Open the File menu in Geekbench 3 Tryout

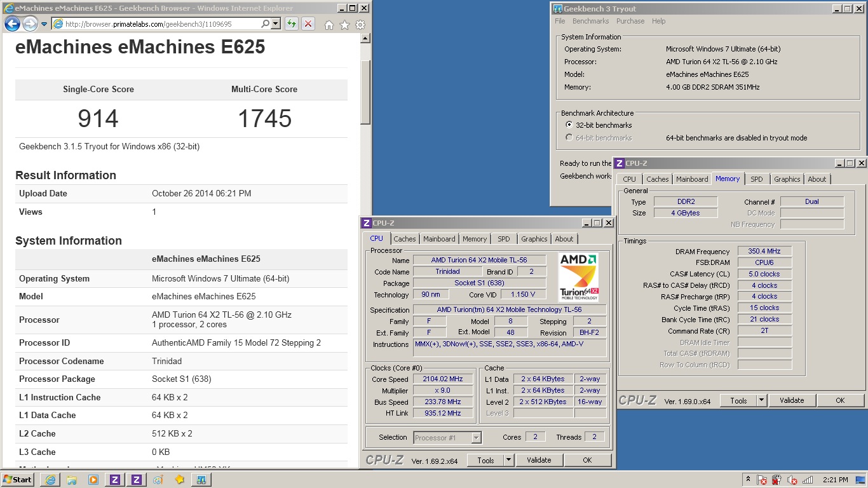(x=560, y=21)
